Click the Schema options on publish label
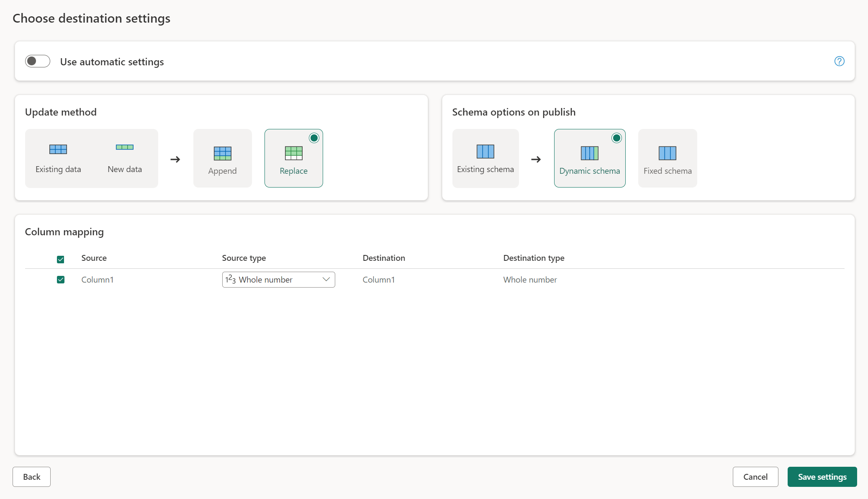The image size is (868, 499). click(x=514, y=111)
